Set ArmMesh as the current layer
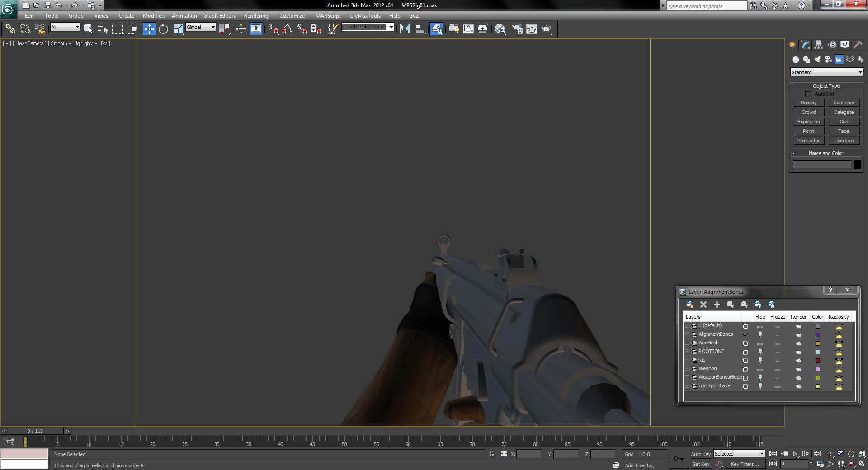This screenshot has width=868, height=470. pos(745,343)
